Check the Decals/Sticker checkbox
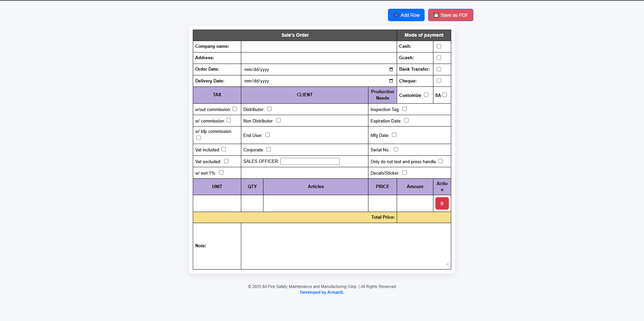Screen dimensions: 644x321 (x=404, y=173)
